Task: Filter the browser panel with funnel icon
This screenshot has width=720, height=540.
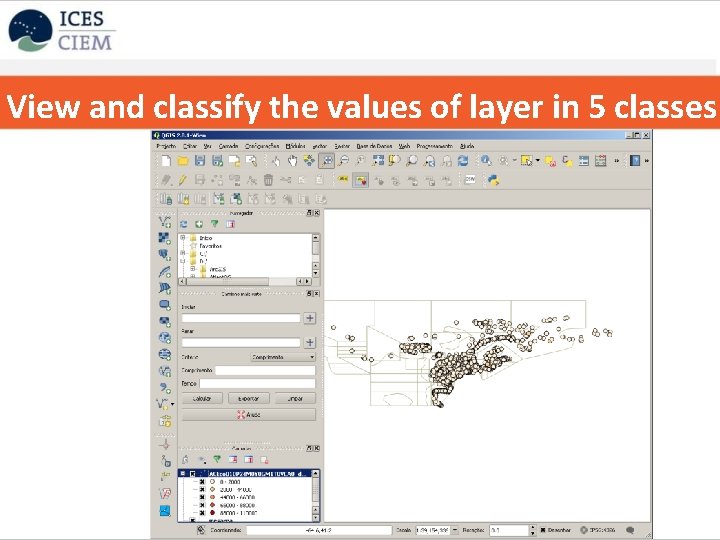Action: coord(214,224)
